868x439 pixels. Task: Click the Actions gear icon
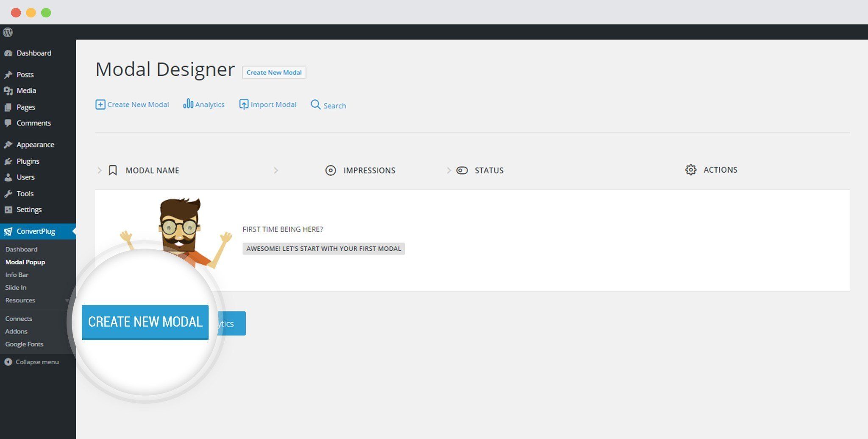click(x=691, y=170)
